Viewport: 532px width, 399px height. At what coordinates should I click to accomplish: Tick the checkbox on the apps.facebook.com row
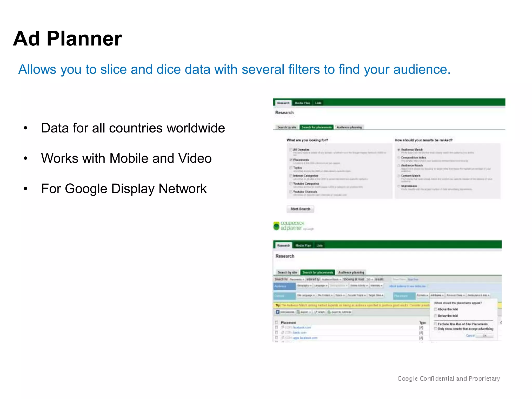coord(276,337)
